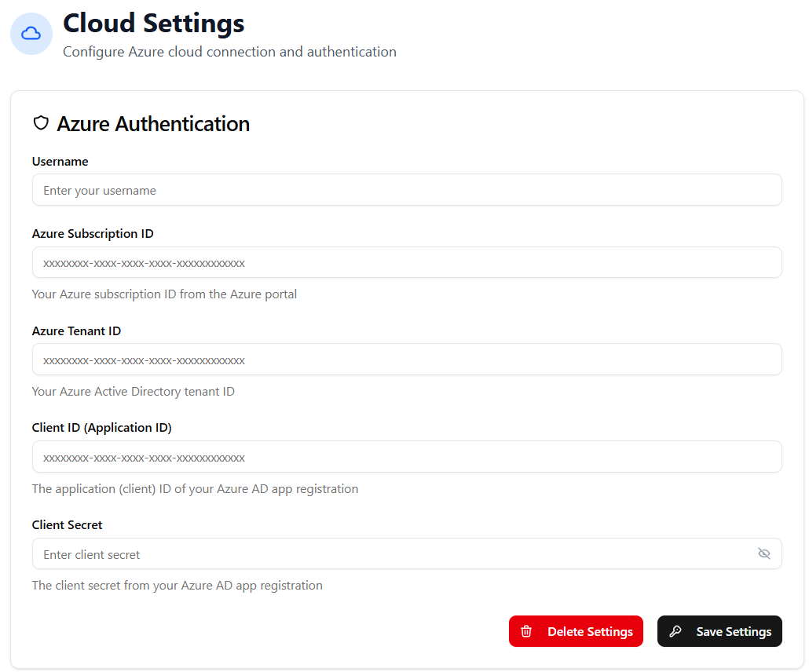Click the trash icon on Delete Settings
This screenshot has height=672, width=809.
525,631
